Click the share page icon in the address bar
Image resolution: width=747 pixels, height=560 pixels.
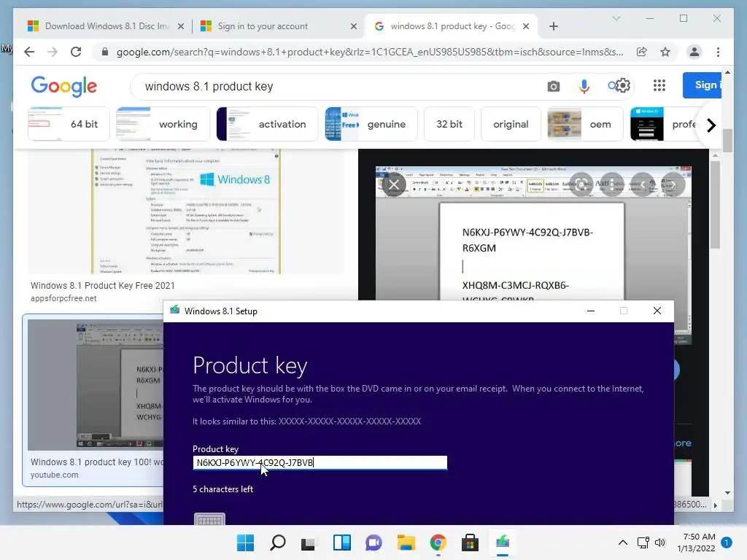[x=642, y=52]
